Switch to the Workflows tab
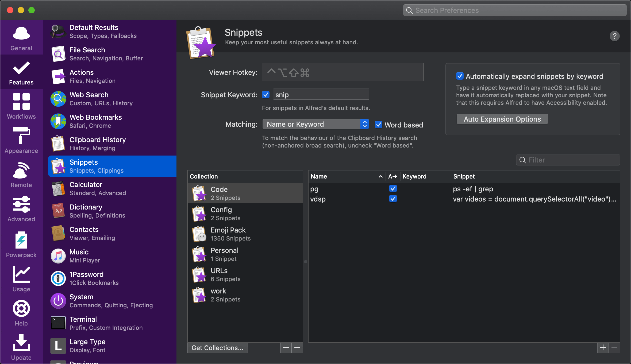This screenshot has height=364, width=631. click(x=21, y=106)
